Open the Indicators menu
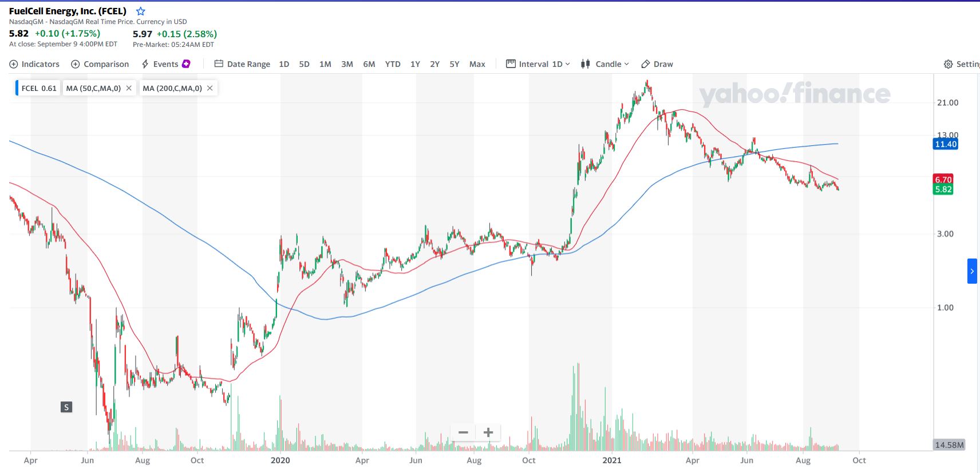Screen dimensions: 980x473 [x=34, y=64]
